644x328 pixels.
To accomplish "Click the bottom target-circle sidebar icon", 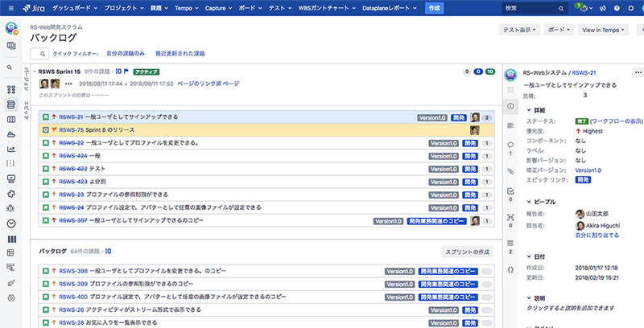I will tap(11, 298).
